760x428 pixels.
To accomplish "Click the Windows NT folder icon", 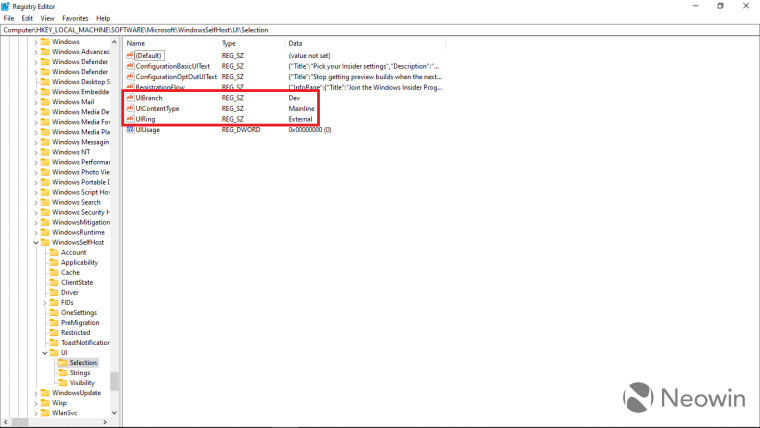I will (45, 152).
